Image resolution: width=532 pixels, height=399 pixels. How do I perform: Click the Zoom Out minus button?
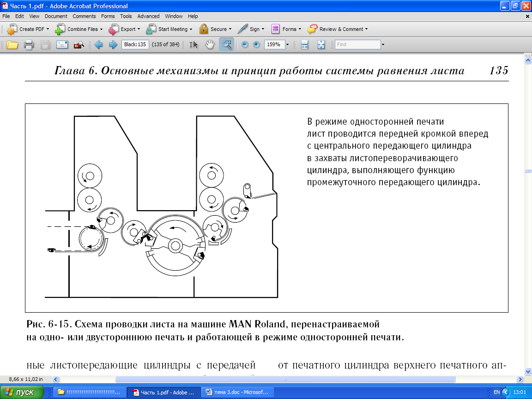click(245, 44)
